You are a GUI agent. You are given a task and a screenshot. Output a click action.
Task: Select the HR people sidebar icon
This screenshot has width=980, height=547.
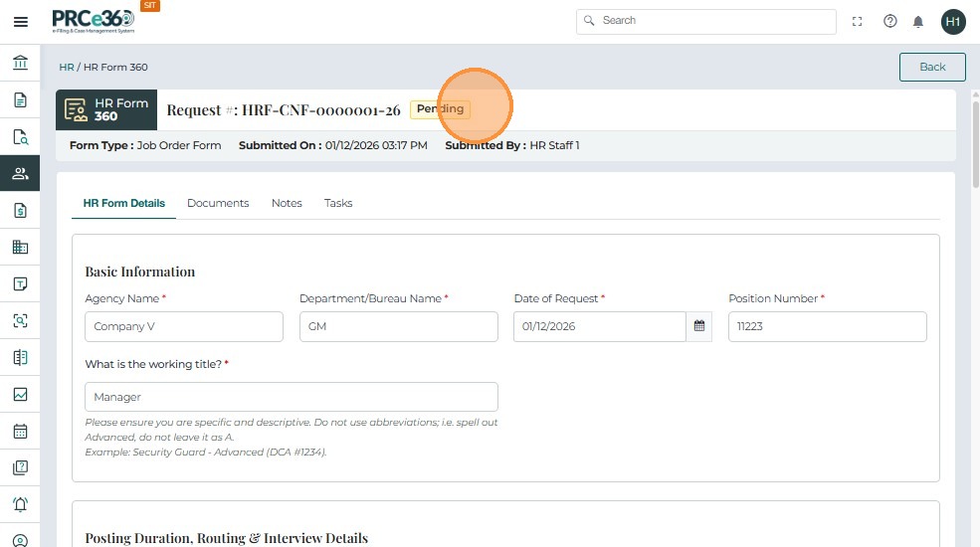pos(20,173)
